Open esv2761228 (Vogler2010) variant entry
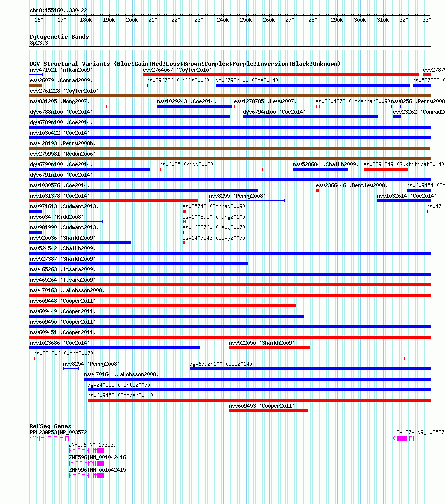Viewport: 445px width, 504px height. point(64,91)
